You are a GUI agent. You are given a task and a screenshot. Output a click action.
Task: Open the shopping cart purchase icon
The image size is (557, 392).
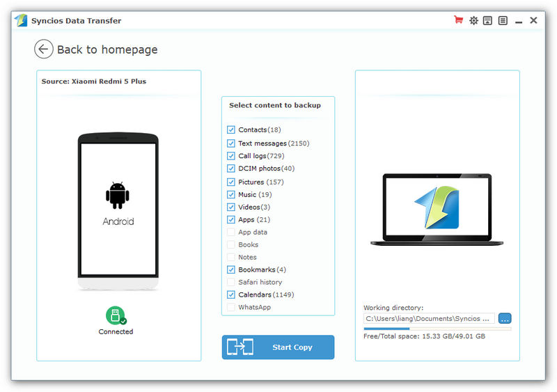tap(458, 20)
